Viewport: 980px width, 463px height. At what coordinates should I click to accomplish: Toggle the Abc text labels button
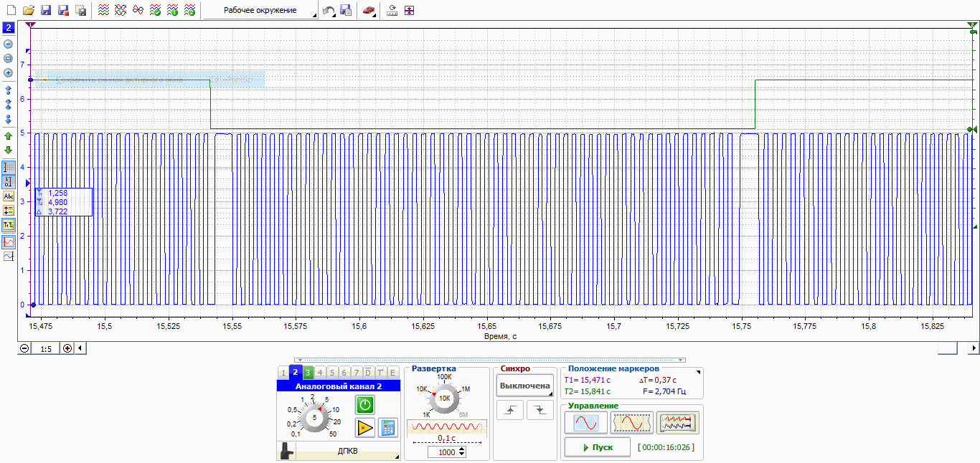9,196
